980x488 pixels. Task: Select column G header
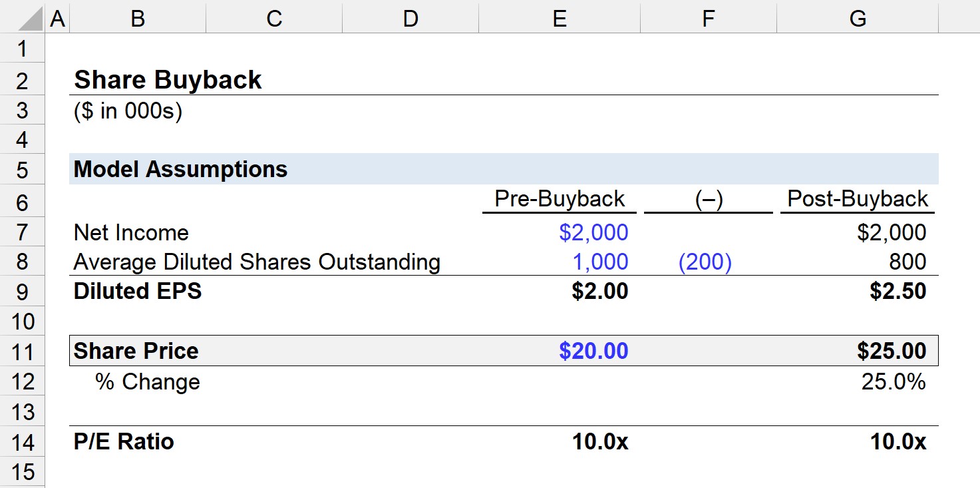pos(858,19)
